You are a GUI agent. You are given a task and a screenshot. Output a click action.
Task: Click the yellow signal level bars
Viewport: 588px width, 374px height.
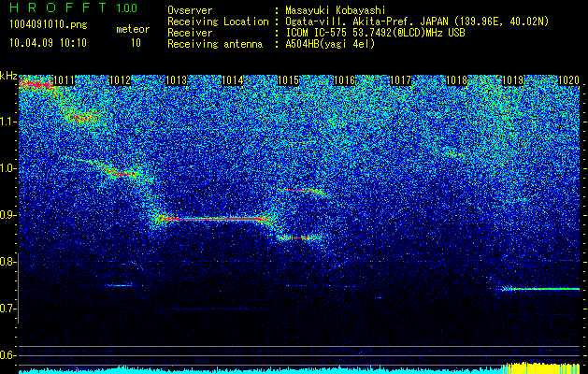[541, 368]
